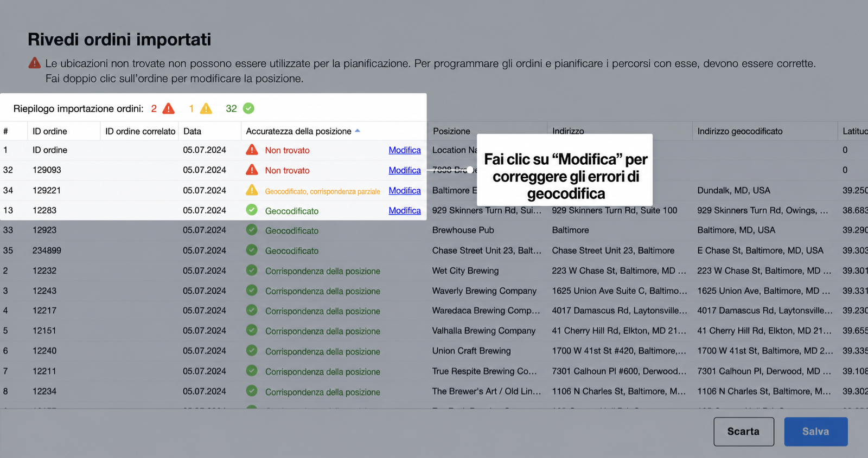Select the "Wet City Brewing" position cell

(465, 270)
